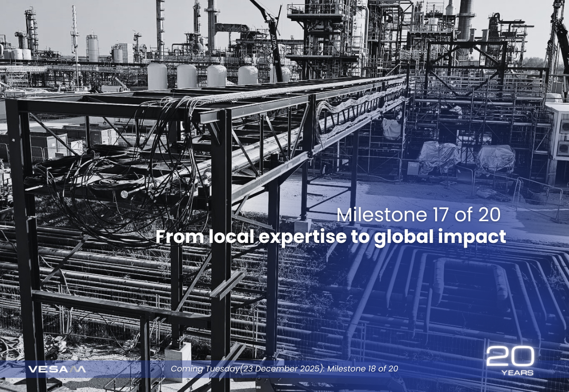Click the "From local expertise to global impact" headline
The width and height of the screenshot is (569, 392).
tap(330, 237)
